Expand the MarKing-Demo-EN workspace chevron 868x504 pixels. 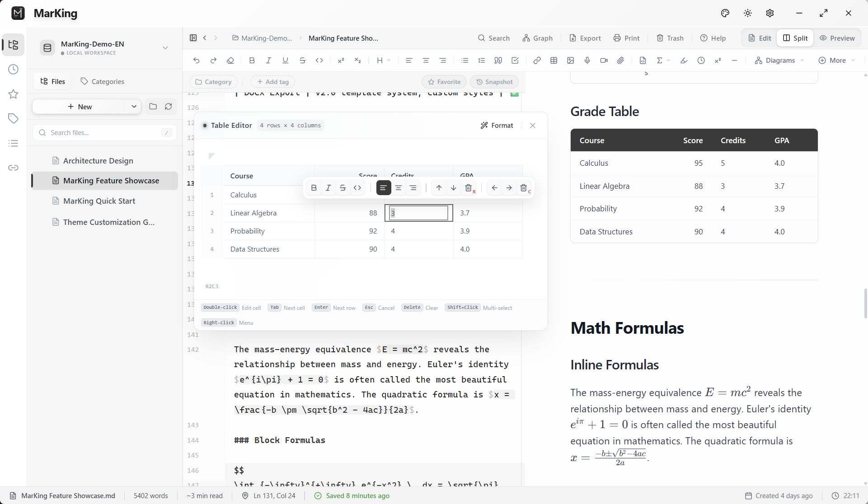(x=165, y=48)
